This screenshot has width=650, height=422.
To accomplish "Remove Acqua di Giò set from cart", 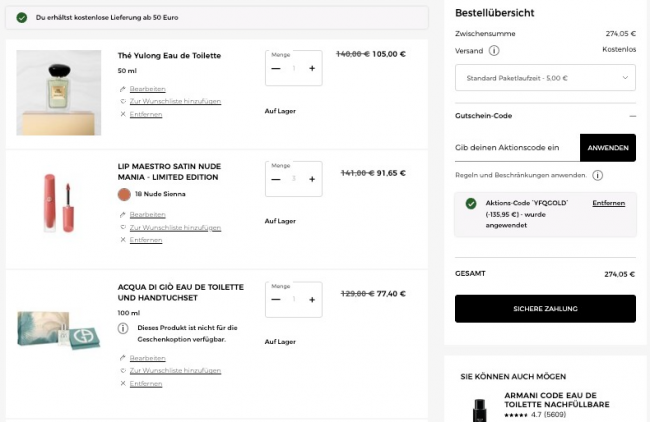I will [145, 383].
